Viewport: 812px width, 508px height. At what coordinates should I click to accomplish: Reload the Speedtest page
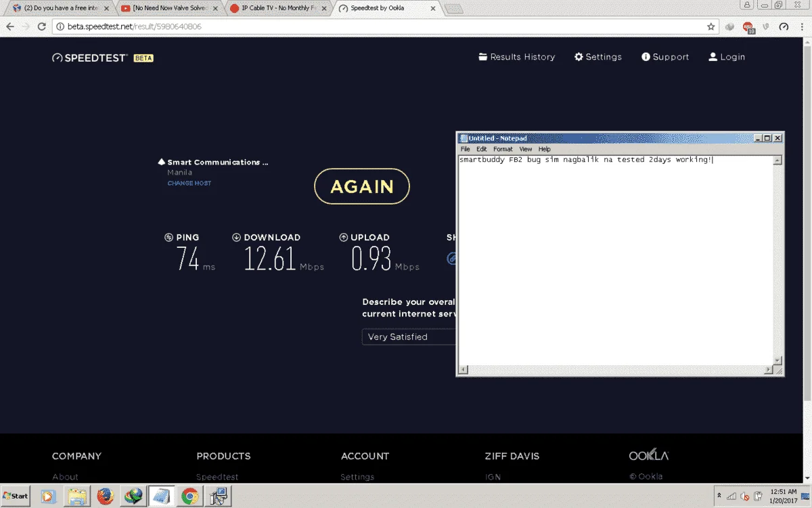(x=41, y=26)
